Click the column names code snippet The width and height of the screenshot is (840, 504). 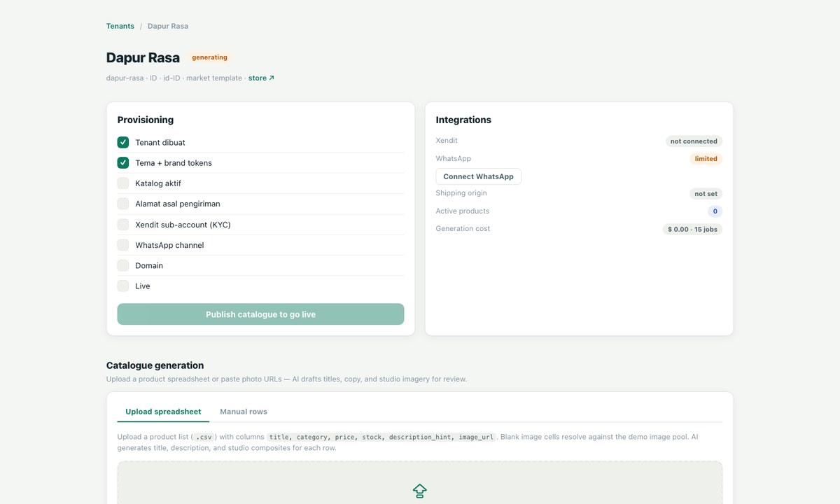(x=382, y=437)
